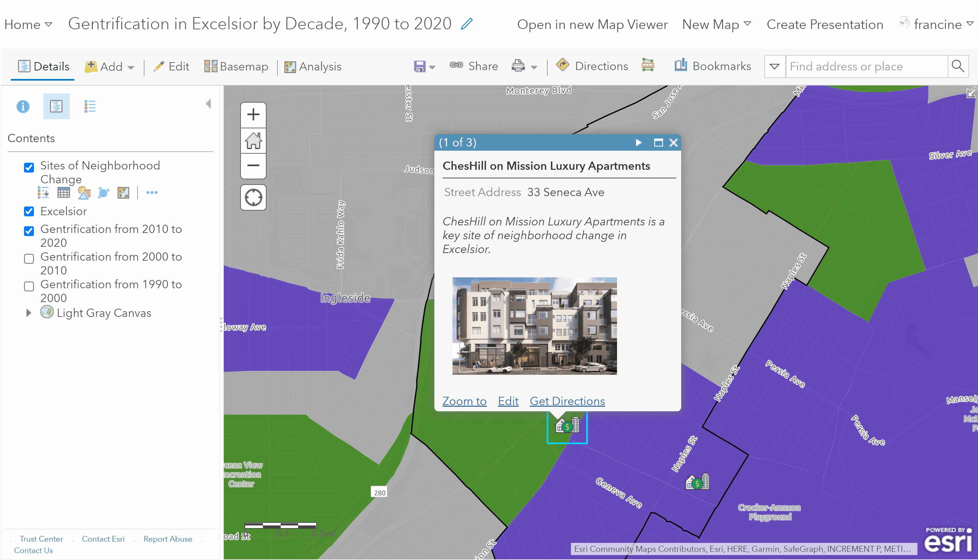Uncheck the Excelsior layer checkbox
Screen dimensions: 978x560
coord(29,212)
